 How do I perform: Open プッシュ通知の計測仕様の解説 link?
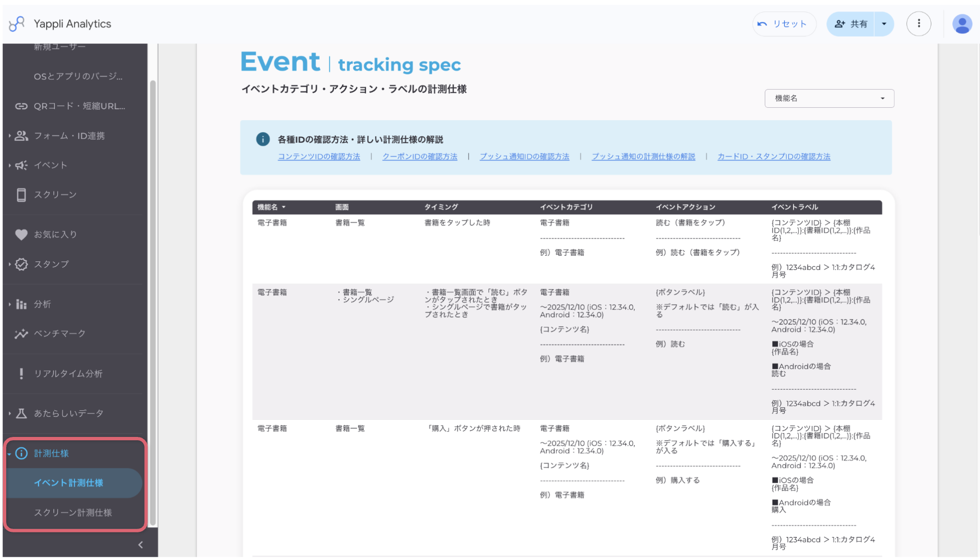pyautogui.click(x=643, y=156)
